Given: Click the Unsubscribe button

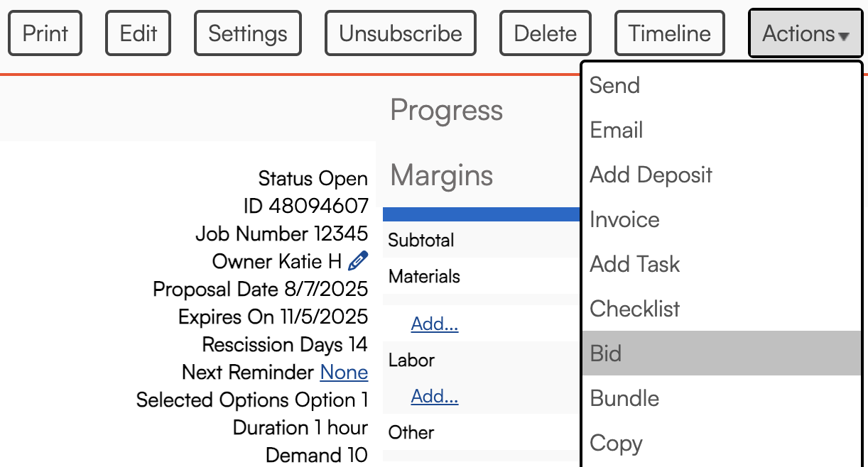Looking at the screenshot, I should tap(401, 33).
